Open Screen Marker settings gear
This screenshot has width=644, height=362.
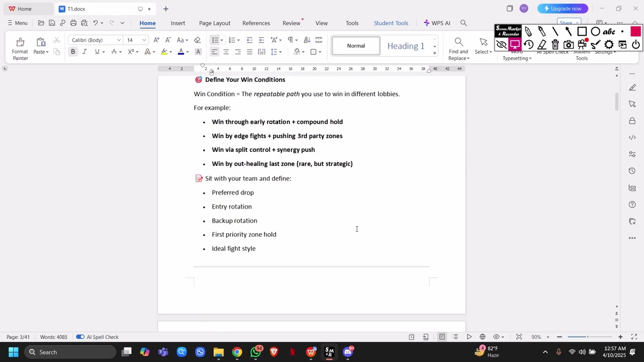609,45
